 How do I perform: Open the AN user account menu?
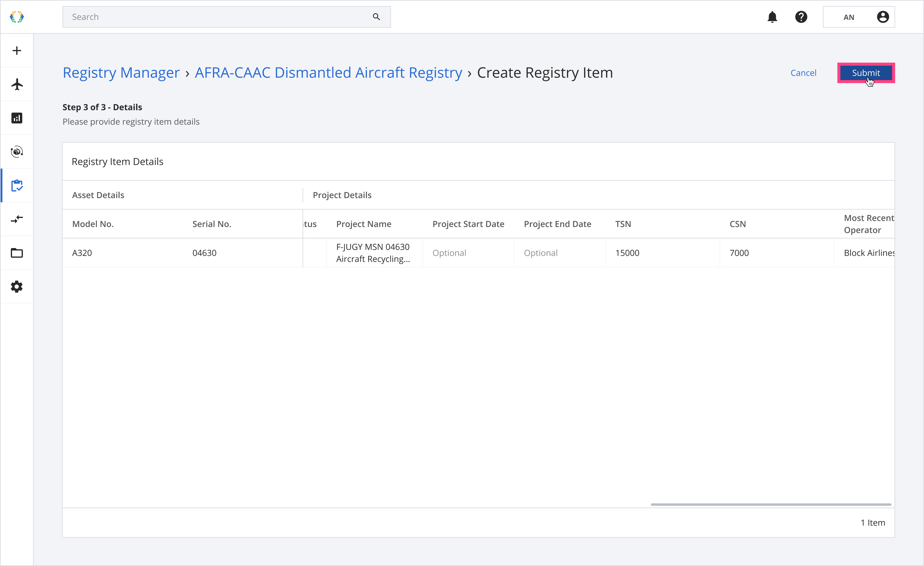pos(859,17)
